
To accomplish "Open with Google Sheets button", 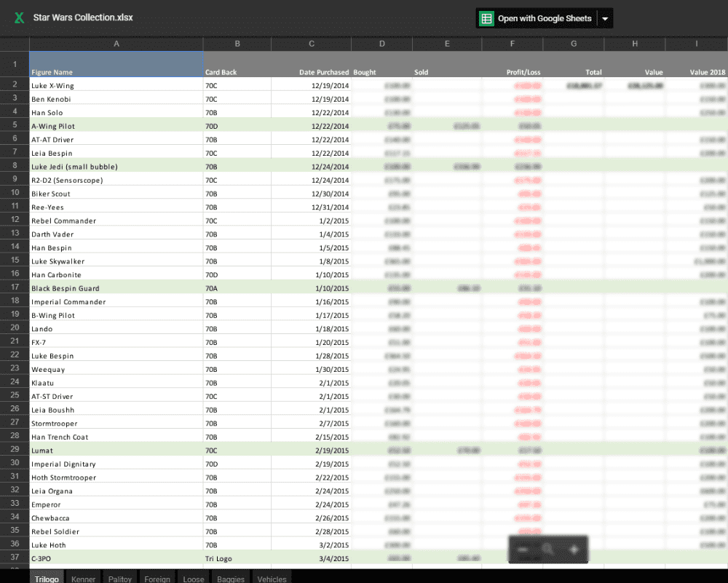I will [x=537, y=19].
